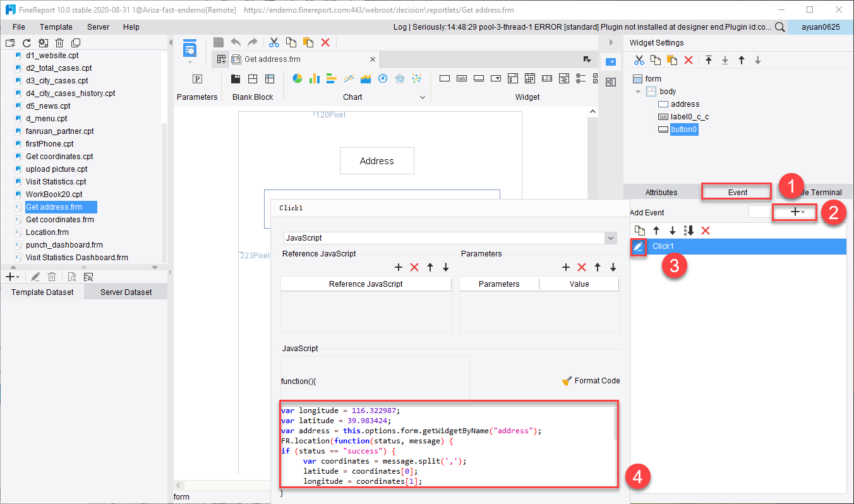Click the Cut icon in main toolbar
This screenshot has width=854, height=504.
[274, 42]
